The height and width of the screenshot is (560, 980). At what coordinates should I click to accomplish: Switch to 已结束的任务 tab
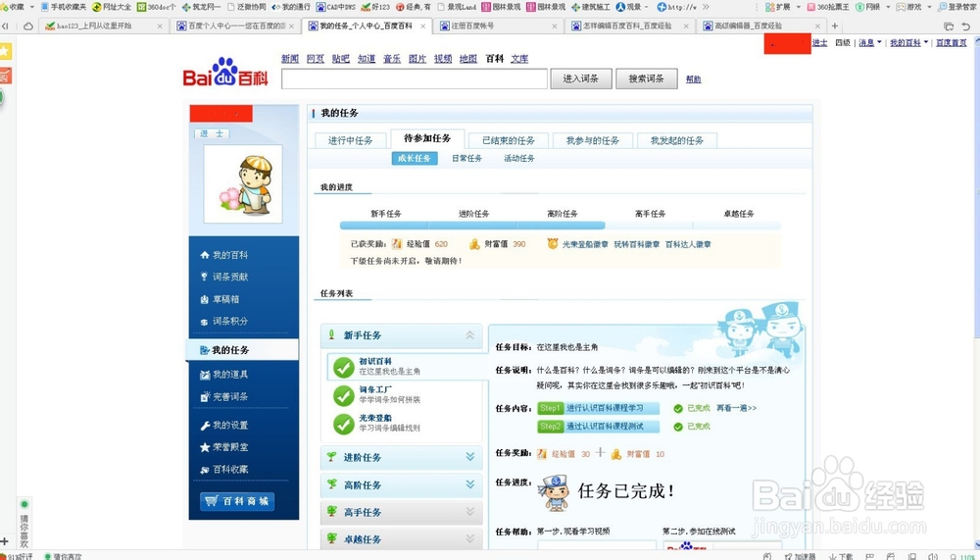(508, 140)
